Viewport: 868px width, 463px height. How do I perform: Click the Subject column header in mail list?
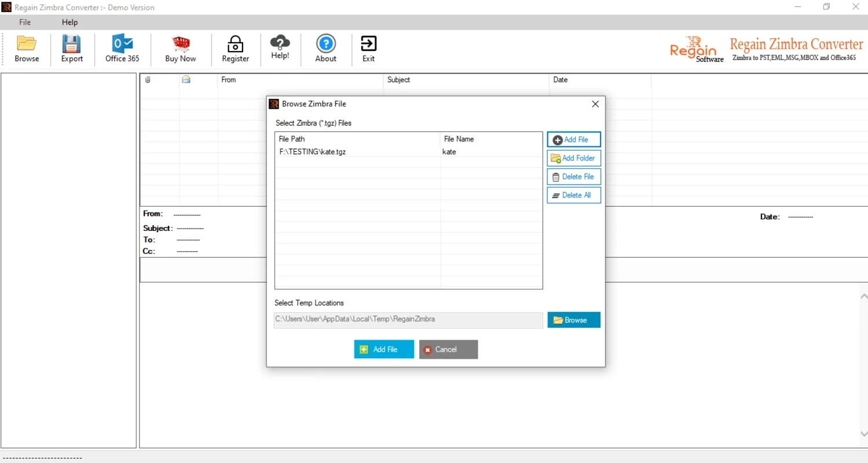466,80
